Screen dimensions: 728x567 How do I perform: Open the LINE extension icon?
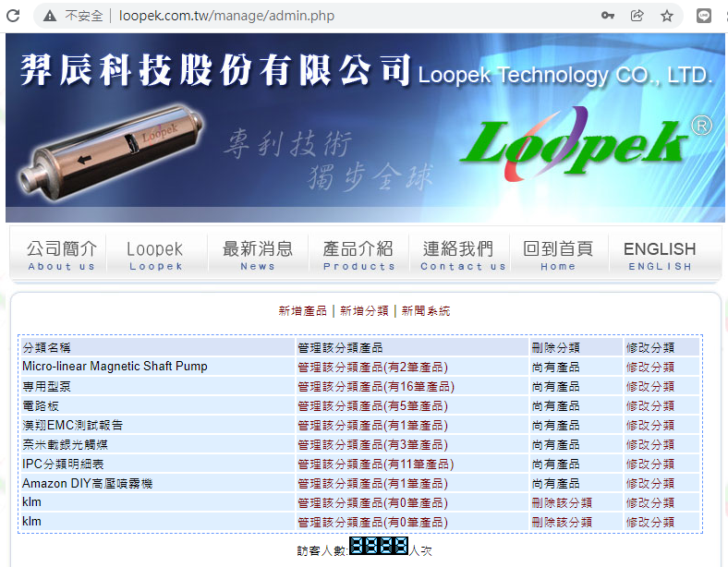pyautogui.click(x=704, y=16)
